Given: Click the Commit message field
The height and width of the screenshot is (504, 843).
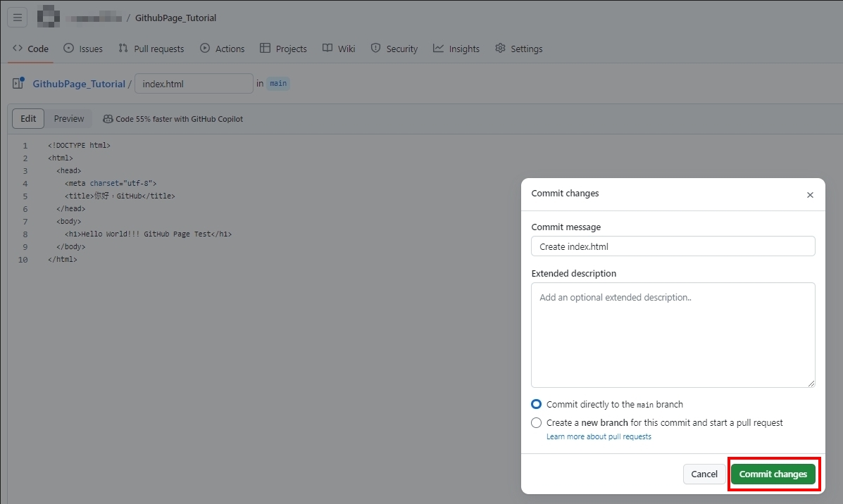Looking at the screenshot, I should click(x=673, y=246).
